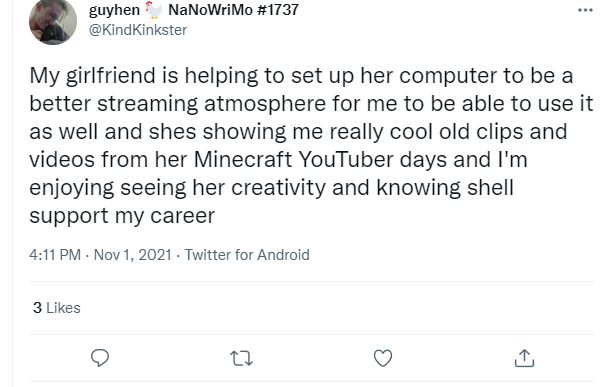Click the 'My girlfriend' opening words
601x387 pixels.
[x=92, y=75]
